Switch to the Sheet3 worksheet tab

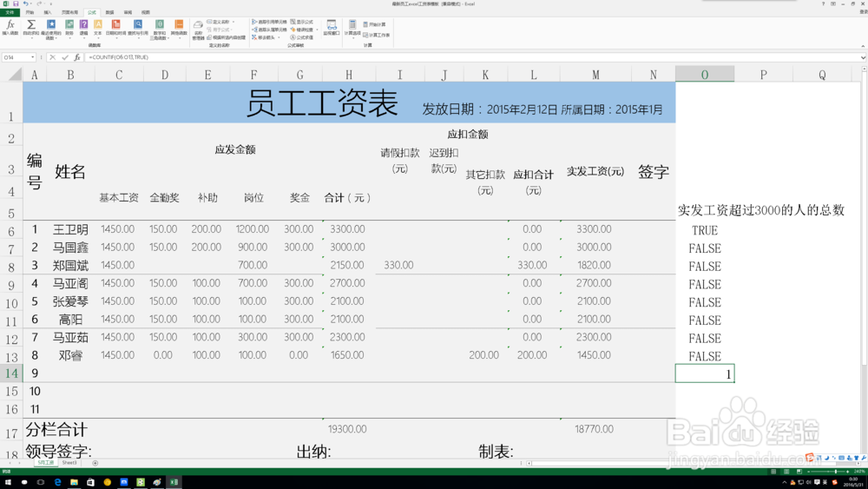(x=69, y=463)
